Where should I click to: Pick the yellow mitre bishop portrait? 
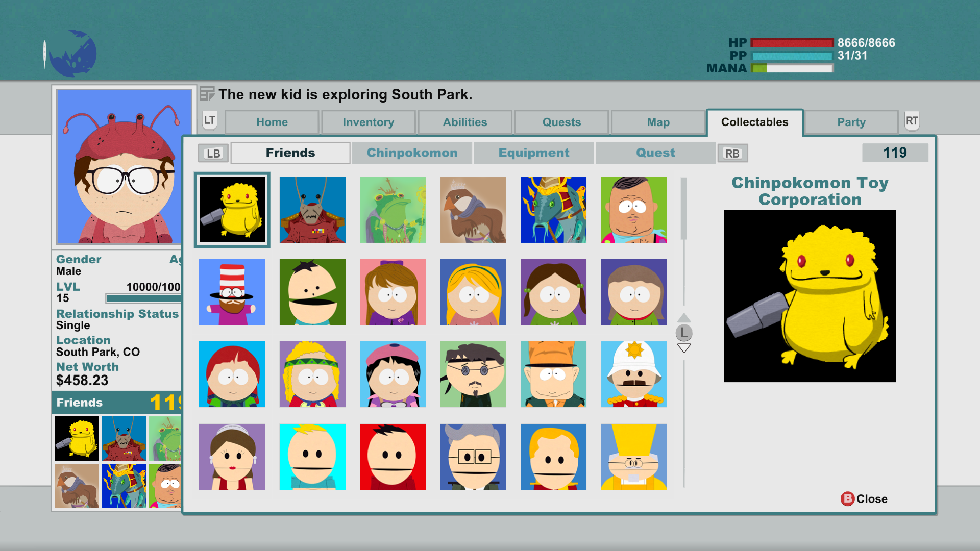tap(634, 457)
